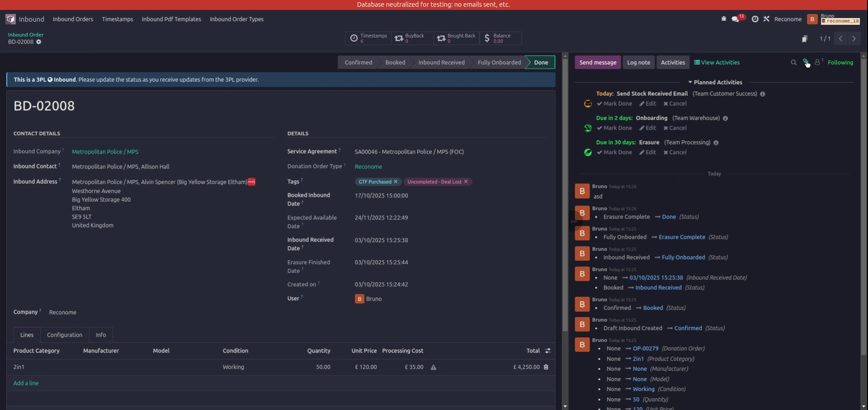The image size is (868, 410).
Task: Open search in the chatter panel
Action: tap(793, 62)
